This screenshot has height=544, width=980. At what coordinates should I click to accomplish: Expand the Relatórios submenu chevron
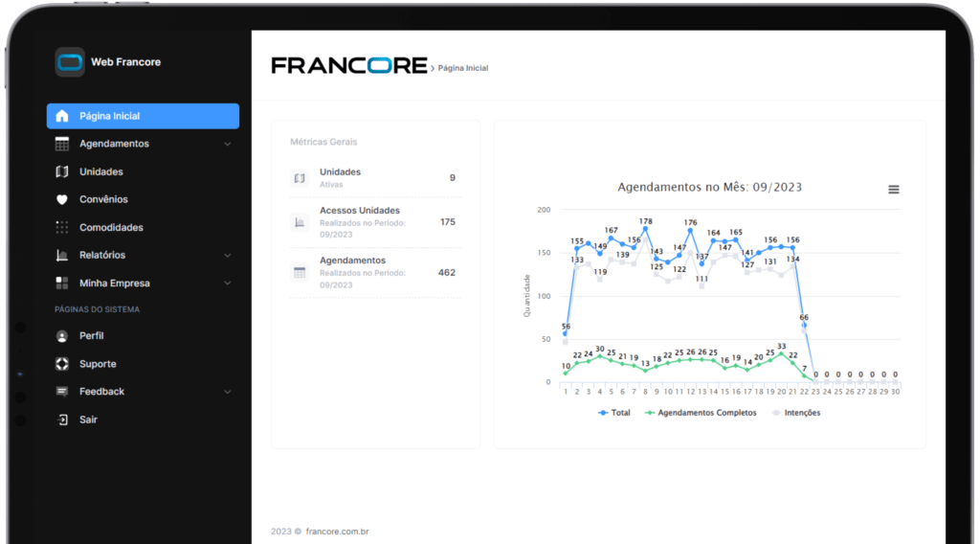[228, 255]
